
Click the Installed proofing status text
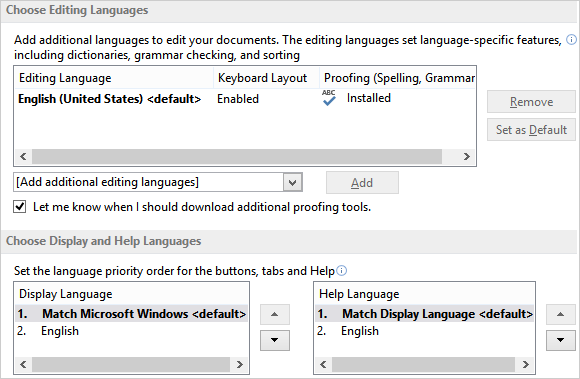(x=369, y=98)
